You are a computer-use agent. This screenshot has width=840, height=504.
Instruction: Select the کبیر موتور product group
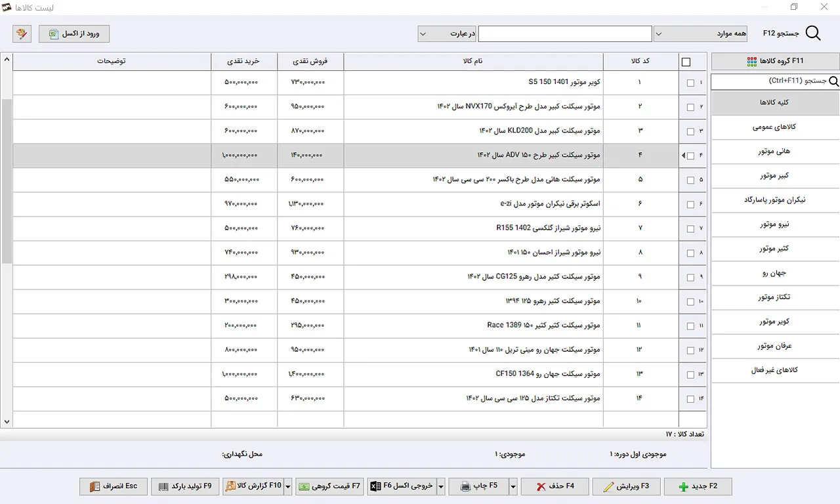[775, 176]
